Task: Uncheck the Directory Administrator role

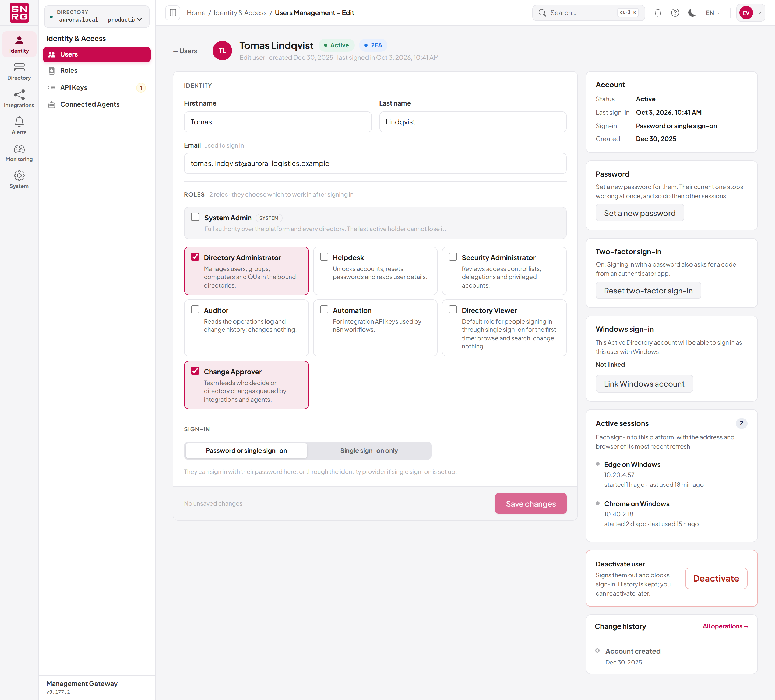Action: (195, 257)
